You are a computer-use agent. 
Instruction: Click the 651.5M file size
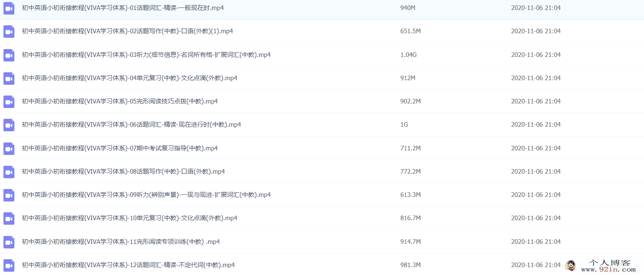click(x=410, y=31)
